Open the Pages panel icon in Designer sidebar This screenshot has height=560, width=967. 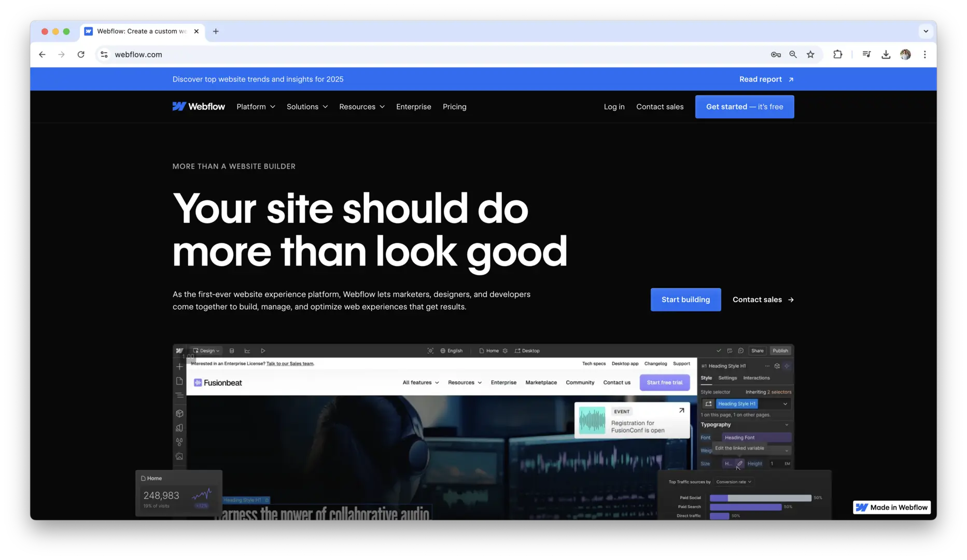tap(179, 381)
